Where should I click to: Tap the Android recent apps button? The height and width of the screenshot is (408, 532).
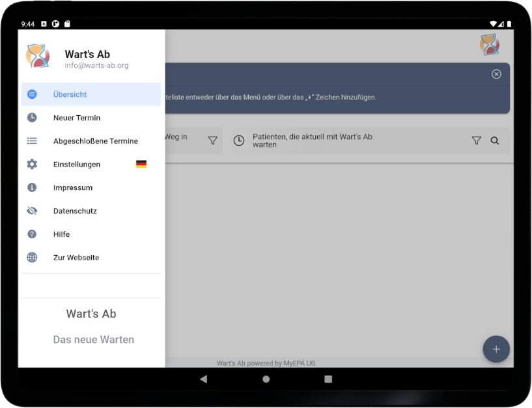pos(328,379)
